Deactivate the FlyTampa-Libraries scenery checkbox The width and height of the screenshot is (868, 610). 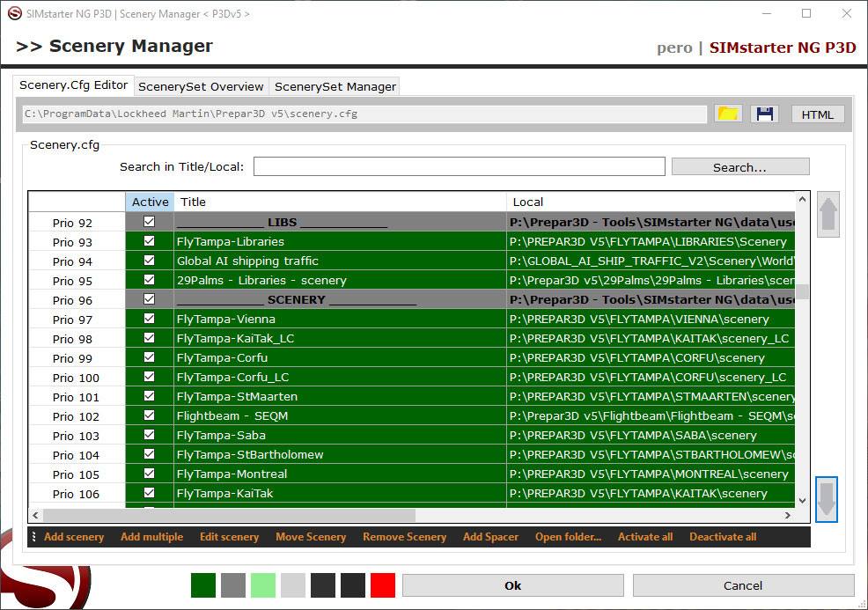coord(149,241)
